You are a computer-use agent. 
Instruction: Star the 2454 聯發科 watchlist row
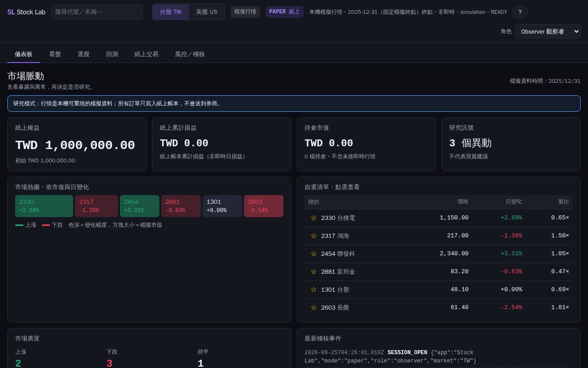[x=314, y=253]
